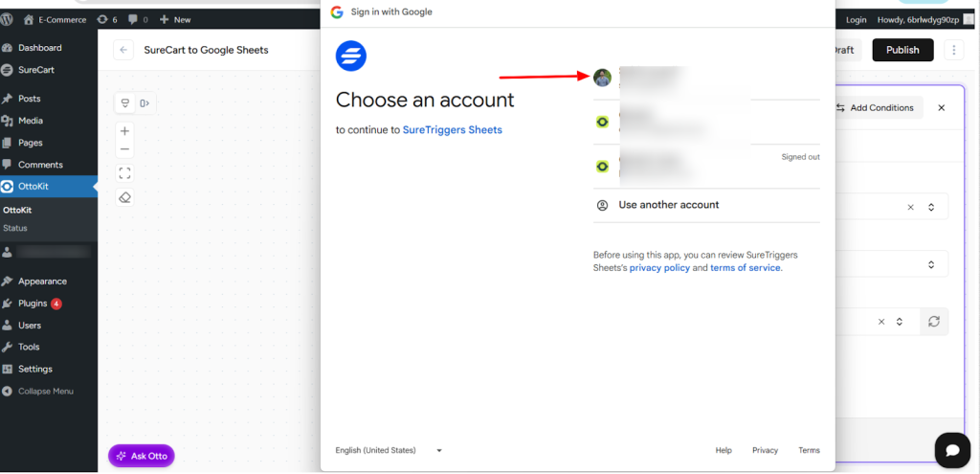Select SureCart in the sidebar menu
This screenshot has height=474, width=980.
tap(38, 70)
